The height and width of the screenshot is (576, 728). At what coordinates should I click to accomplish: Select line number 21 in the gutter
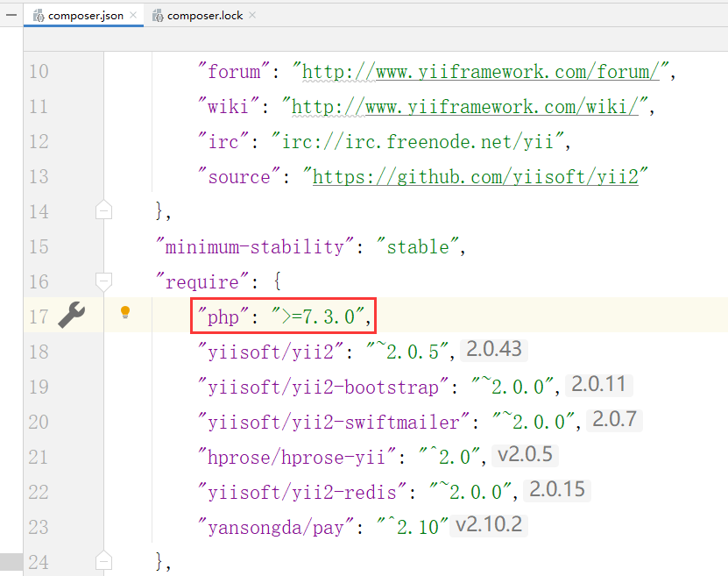(38, 456)
